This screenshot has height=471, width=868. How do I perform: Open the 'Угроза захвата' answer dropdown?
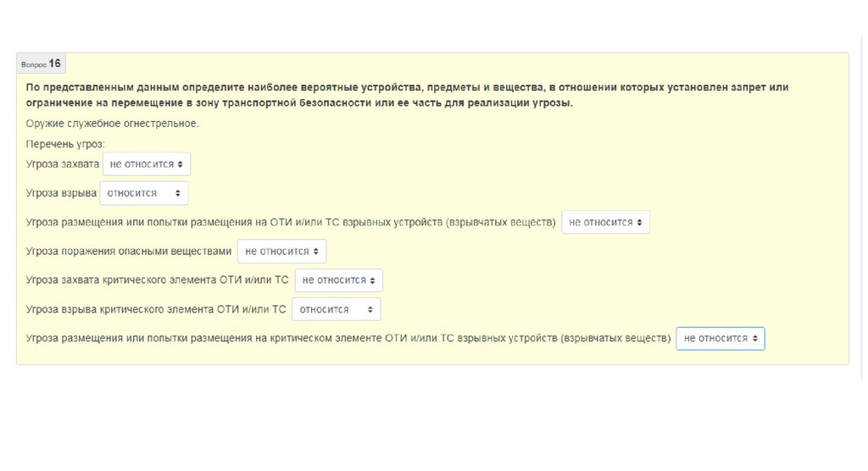click(147, 163)
